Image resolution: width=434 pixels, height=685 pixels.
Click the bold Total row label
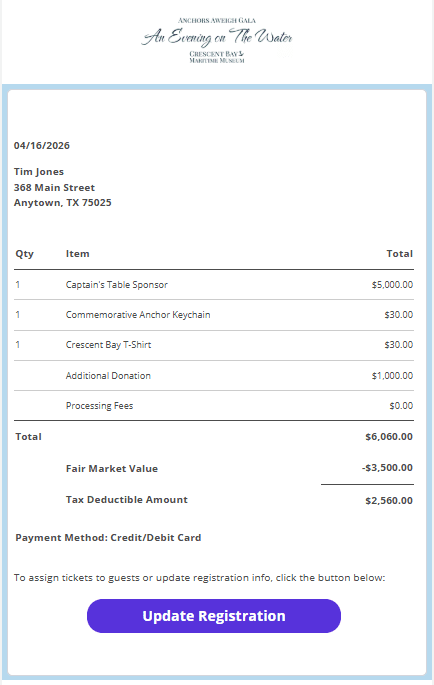[28, 437]
